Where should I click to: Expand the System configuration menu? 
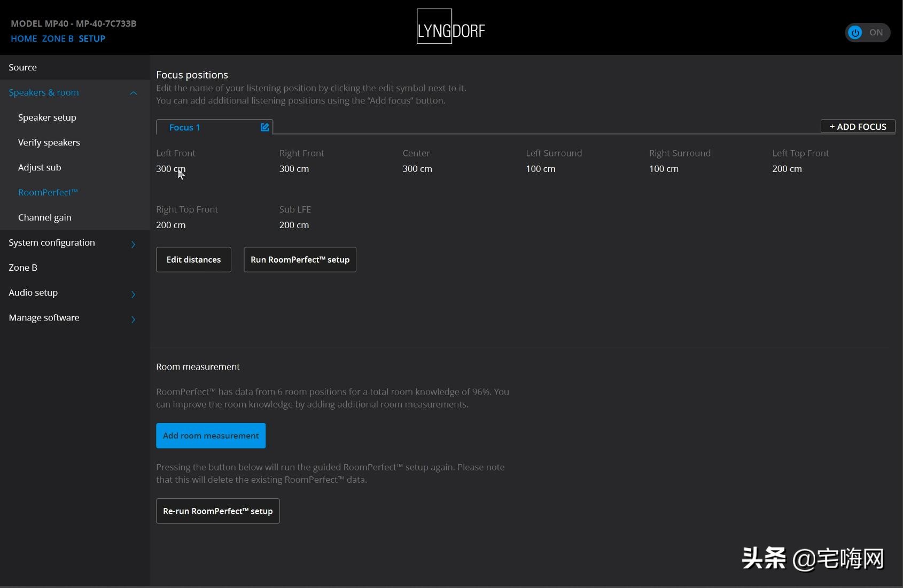133,244
